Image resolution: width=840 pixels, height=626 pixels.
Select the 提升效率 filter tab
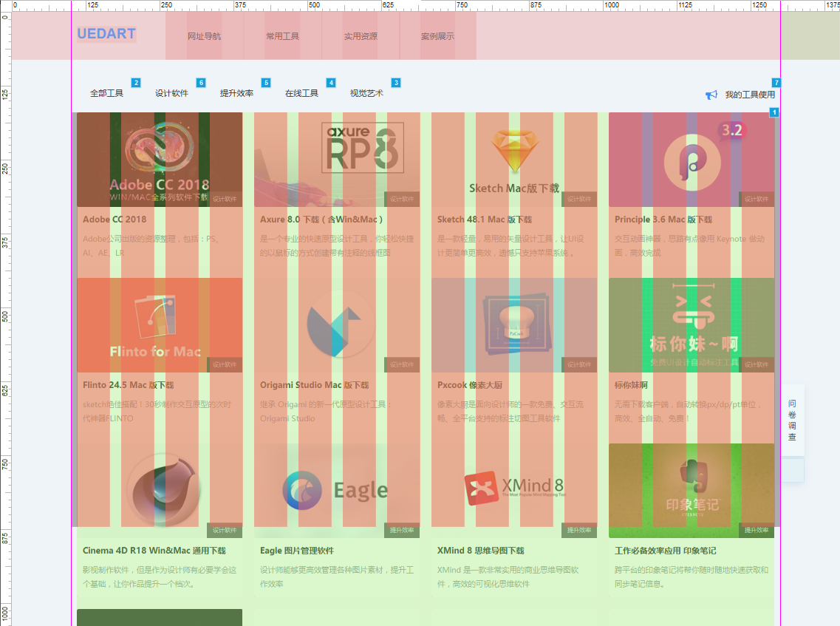click(x=236, y=94)
